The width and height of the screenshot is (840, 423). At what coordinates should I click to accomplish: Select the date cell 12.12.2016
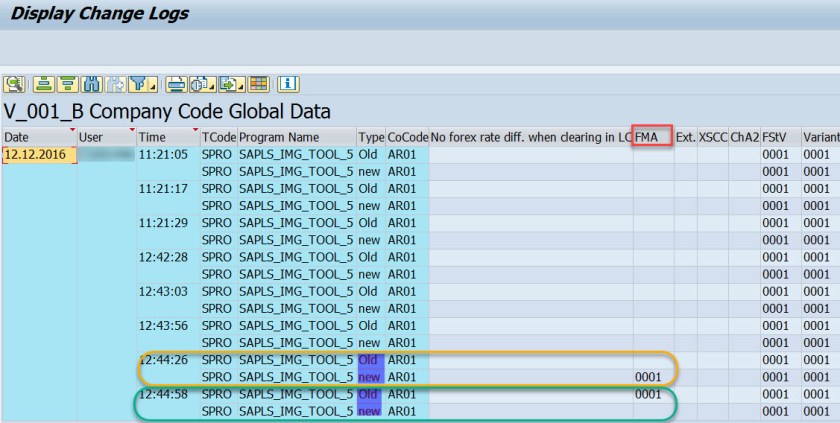click(x=38, y=155)
